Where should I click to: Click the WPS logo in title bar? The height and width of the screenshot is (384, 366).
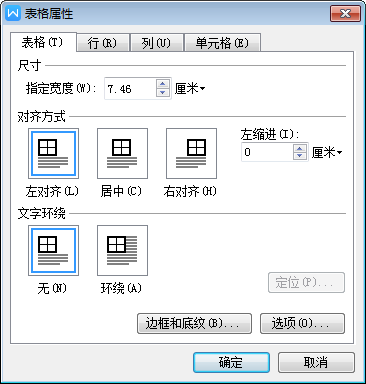click(13, 14)
